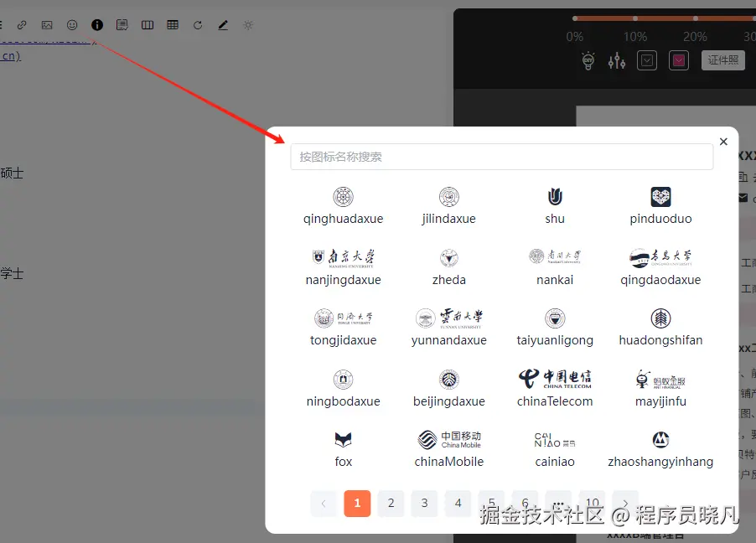Image resolution: width=756 pixels, height=543 pixels.
Task: Toggle the sun brightness icon
Action: click(x=247, y=24)
